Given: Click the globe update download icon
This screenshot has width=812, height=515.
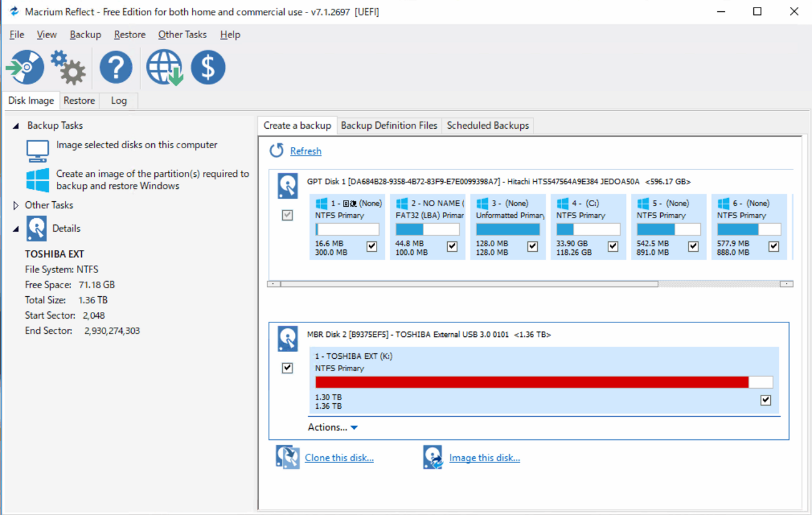Looking at the screenshot, I should tap(164, 67).
